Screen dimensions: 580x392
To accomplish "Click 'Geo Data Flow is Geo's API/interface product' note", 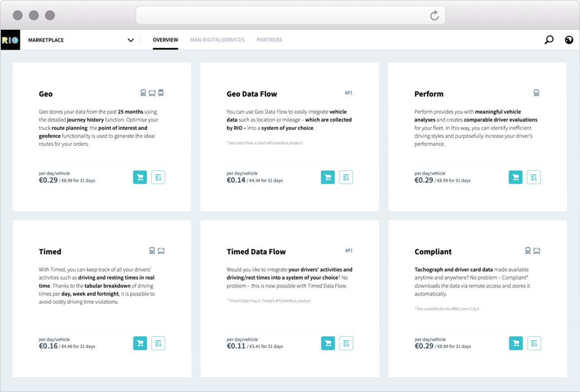I will (x=264, y=143).
